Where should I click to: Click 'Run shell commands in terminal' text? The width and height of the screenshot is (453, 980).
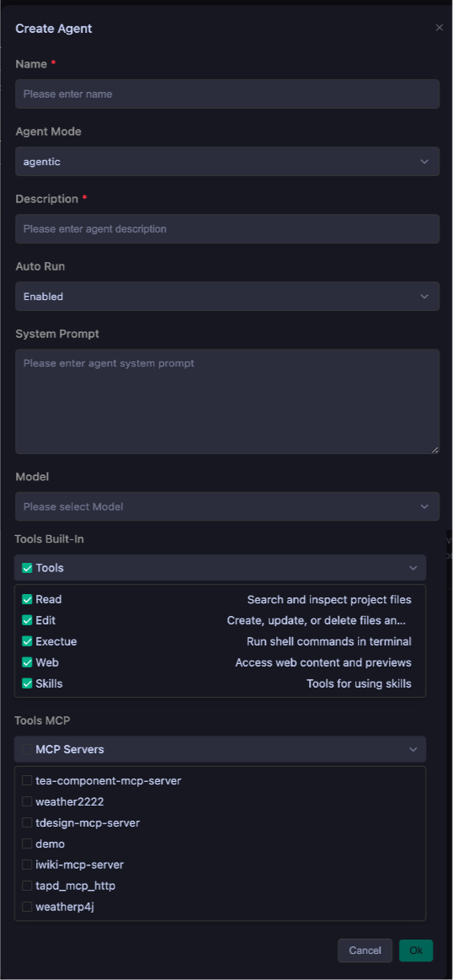tap(329, 641)
